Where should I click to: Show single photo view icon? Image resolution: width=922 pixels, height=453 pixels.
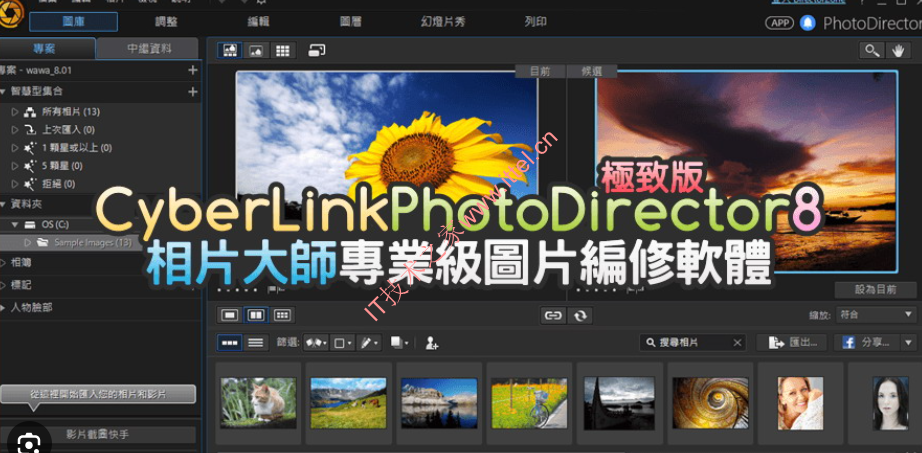(229, 315)
